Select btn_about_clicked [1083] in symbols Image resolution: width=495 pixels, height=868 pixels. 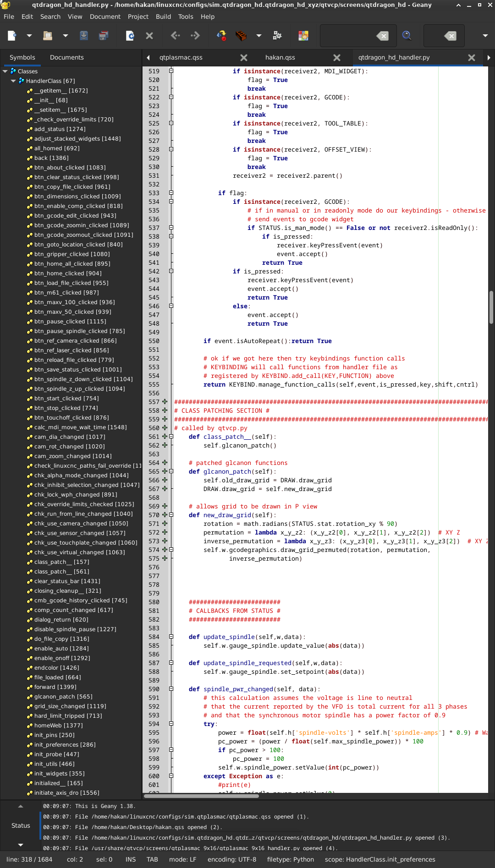(70, 167)
